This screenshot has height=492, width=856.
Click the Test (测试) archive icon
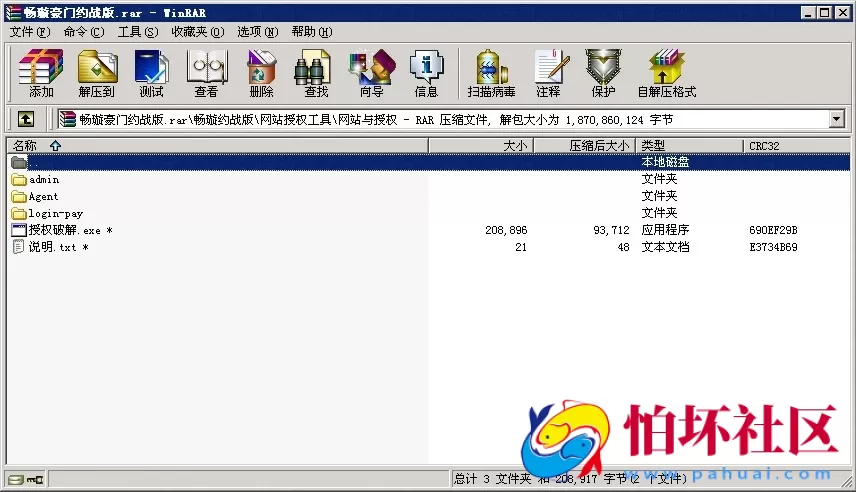coord(151,73)
